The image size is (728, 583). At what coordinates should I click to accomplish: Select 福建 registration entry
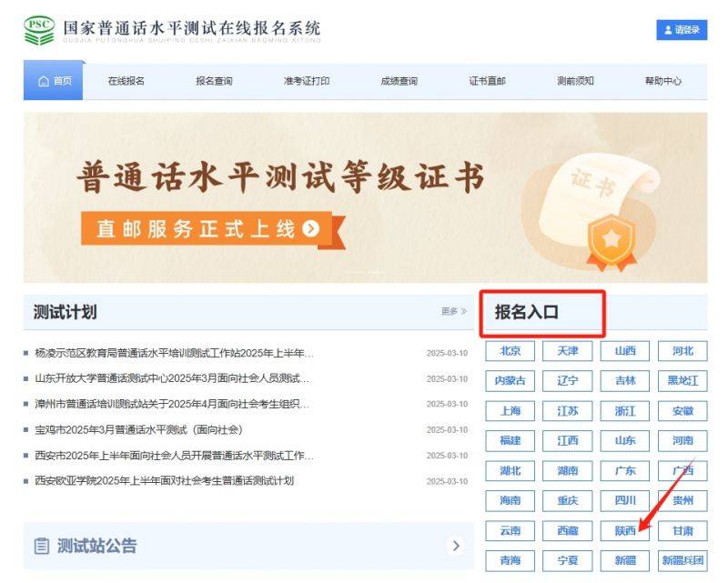[x=511, y=441]
